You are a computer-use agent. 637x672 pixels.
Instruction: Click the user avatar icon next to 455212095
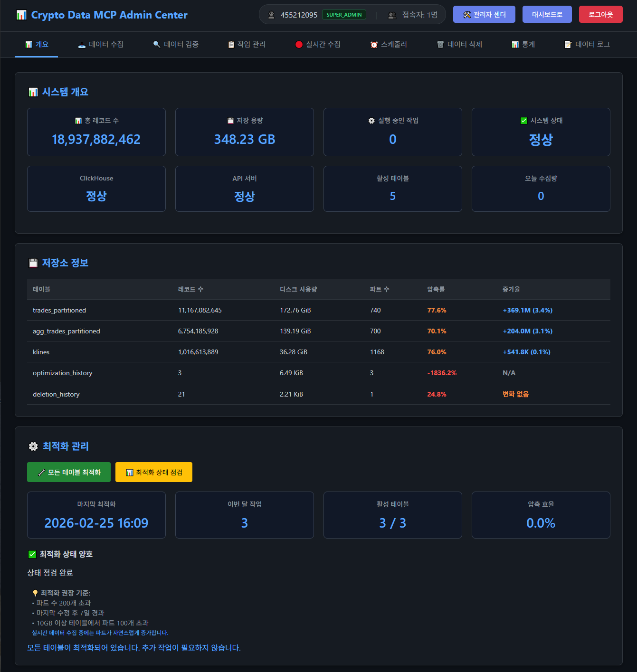point(271,15)
